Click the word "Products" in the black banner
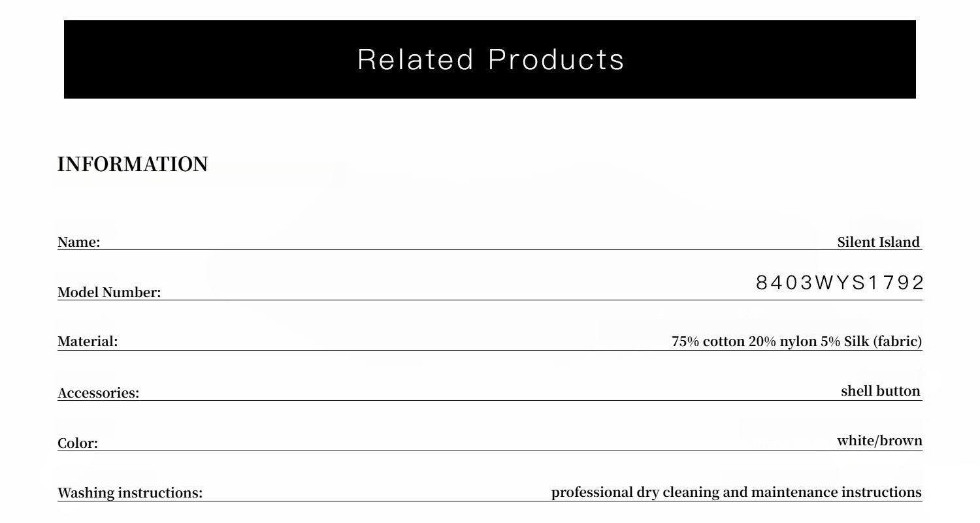980x523 pixels. 556,59
